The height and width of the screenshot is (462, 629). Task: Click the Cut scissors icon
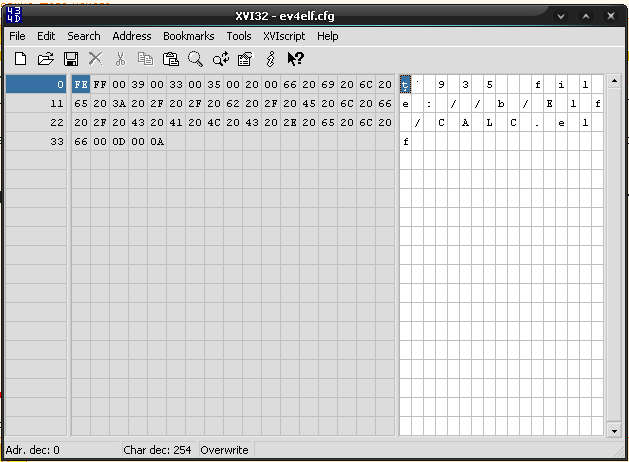(120, 59)
